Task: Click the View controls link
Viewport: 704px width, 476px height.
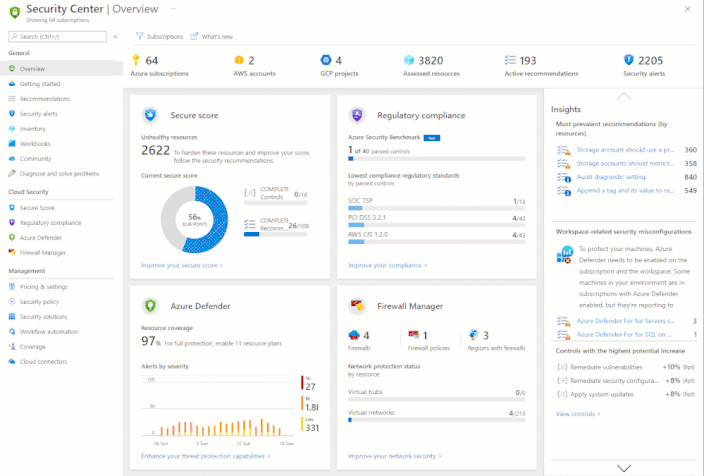Action: 578,414
